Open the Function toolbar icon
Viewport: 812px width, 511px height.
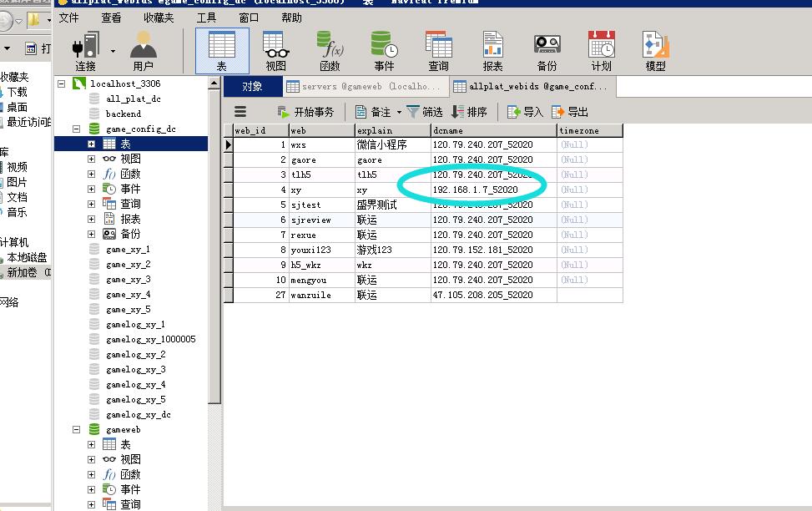click(330, 50)
